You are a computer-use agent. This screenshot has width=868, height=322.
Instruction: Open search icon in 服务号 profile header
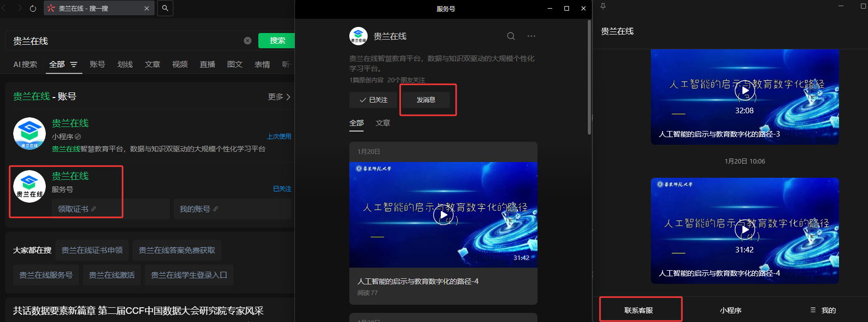click(511, 36)
